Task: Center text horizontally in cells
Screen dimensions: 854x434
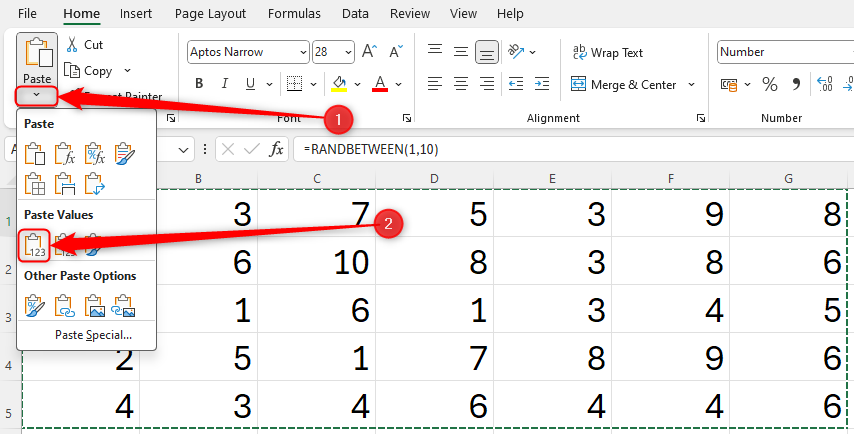Action: click(x=461, y=84)
